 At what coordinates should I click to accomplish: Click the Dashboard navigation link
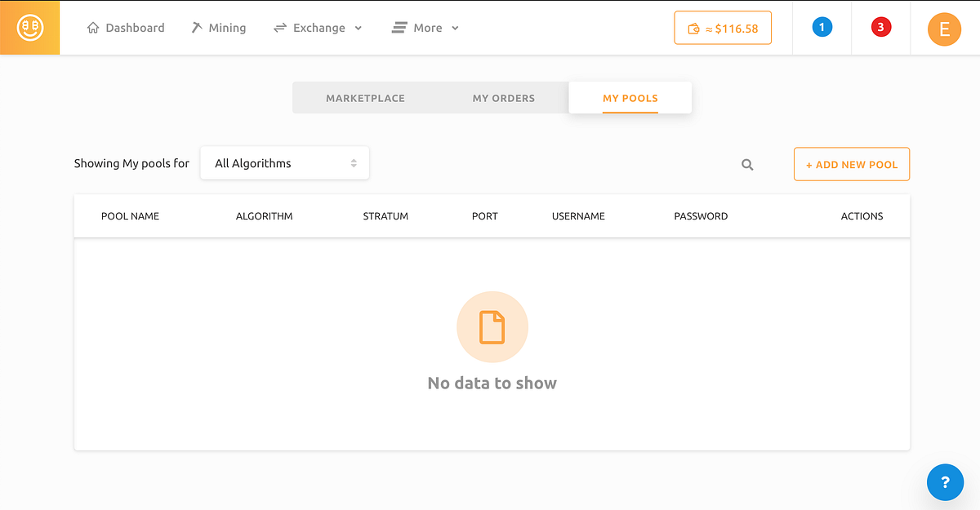click(x=134, y=27)
